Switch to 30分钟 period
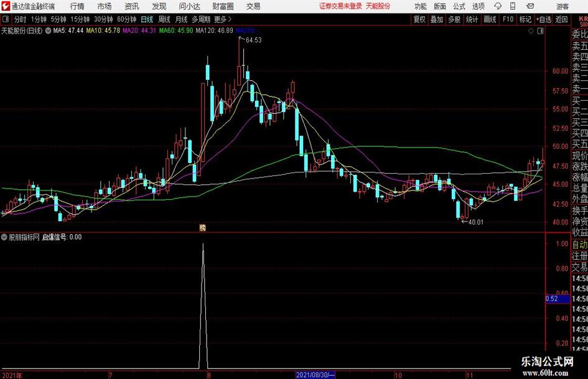Image resolution: width=588 pixels, height=379 pixels. point(103,19)
